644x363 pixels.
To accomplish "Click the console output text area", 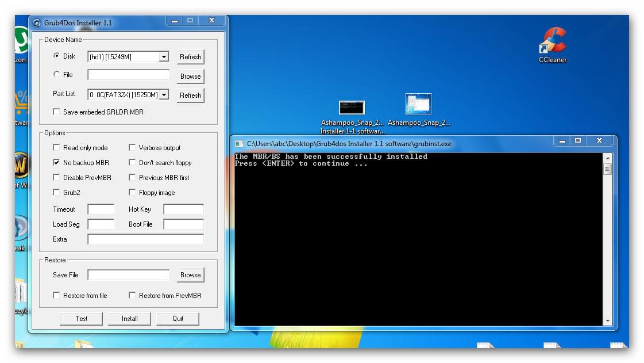I will [418, 239].
